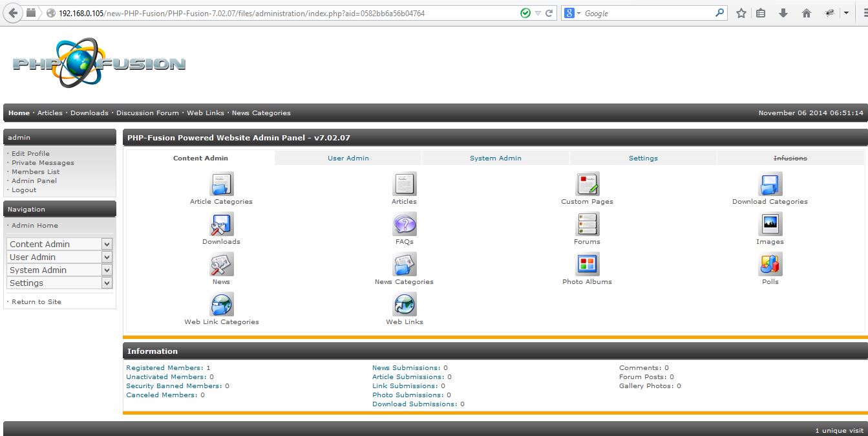Switch to the Content Admin tab
The width and height of the screenshot is (868, 436).
pyautogui.click(x=200, y=158)
